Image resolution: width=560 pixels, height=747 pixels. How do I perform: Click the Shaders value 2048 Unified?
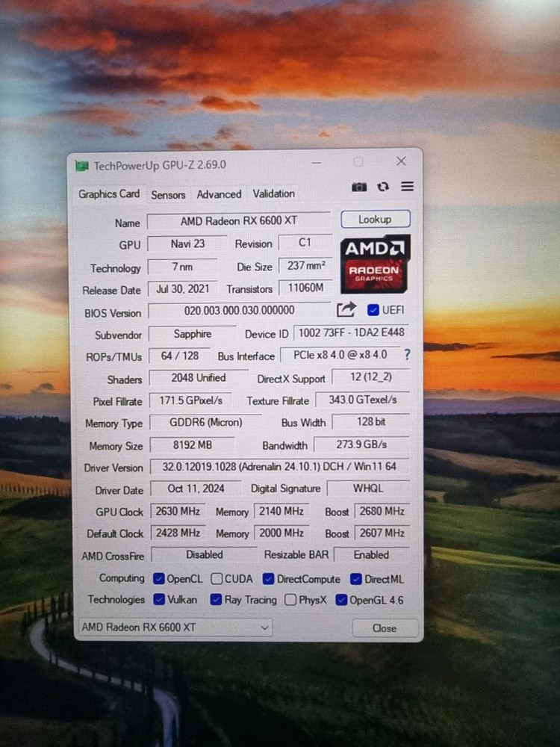199,378
